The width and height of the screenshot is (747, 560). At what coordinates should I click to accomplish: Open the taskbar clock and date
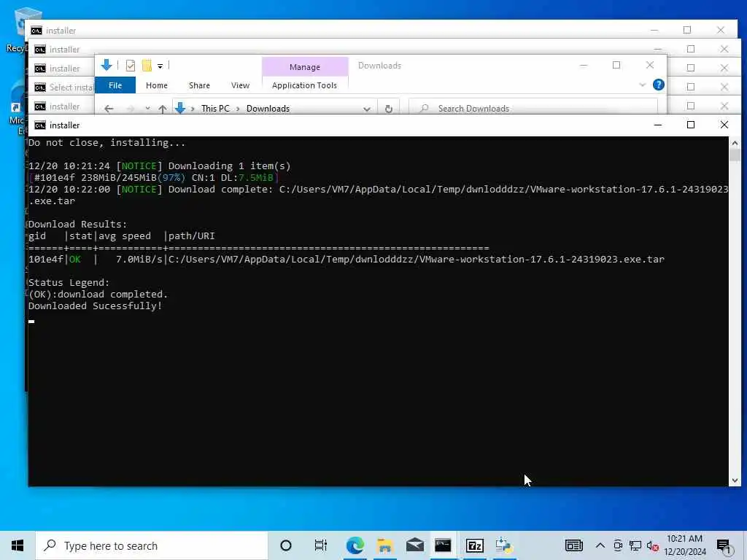click(685, 545)
